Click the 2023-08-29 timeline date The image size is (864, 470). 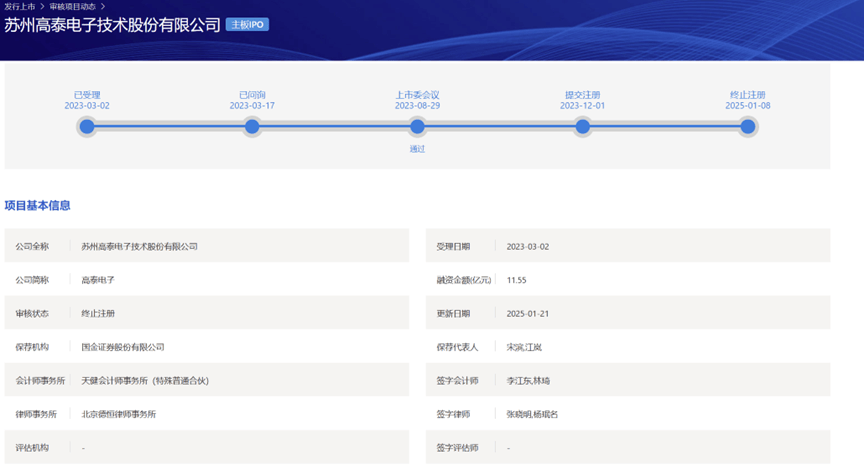(x=417, y=106)
